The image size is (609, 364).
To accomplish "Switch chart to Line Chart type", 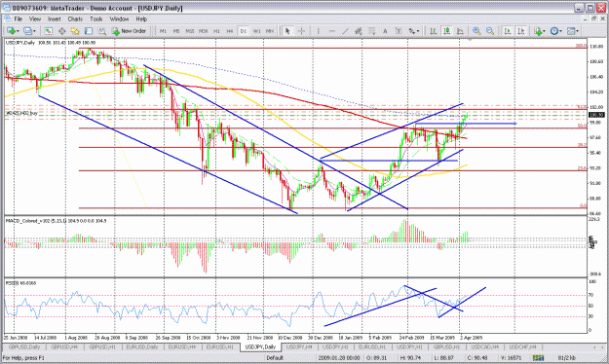I will click(x=460, y=31).
